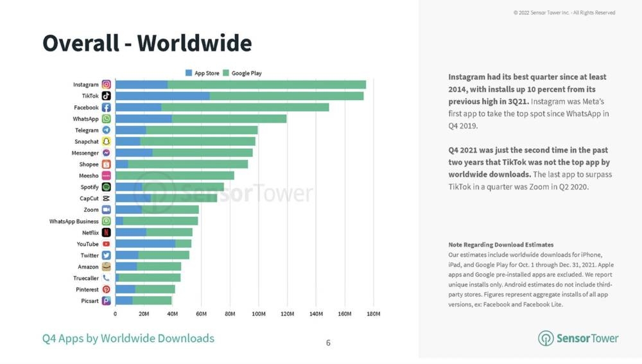Click the Google Play legend label
This screenshot has width=642, height=364.
pyautogui.click(x=247, y=73)
